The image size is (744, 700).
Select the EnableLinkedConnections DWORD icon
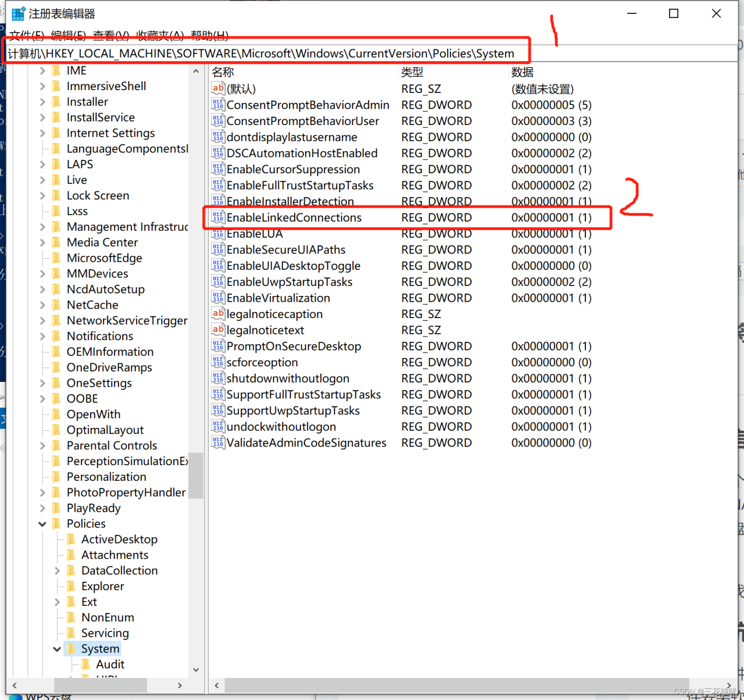[218, 217]
